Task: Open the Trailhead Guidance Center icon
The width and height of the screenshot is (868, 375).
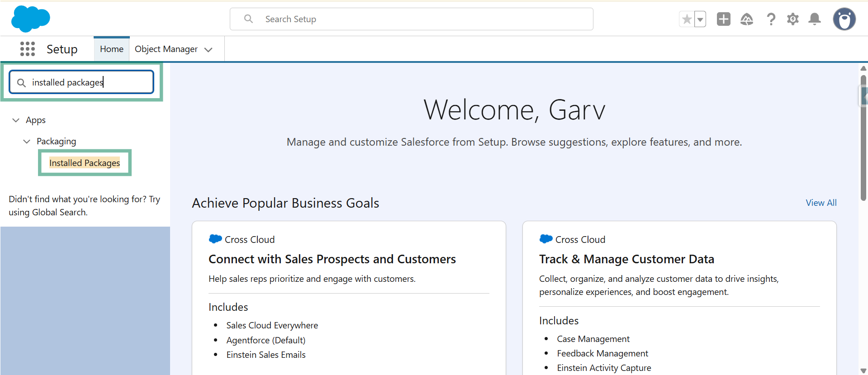Action: (746, 19)
